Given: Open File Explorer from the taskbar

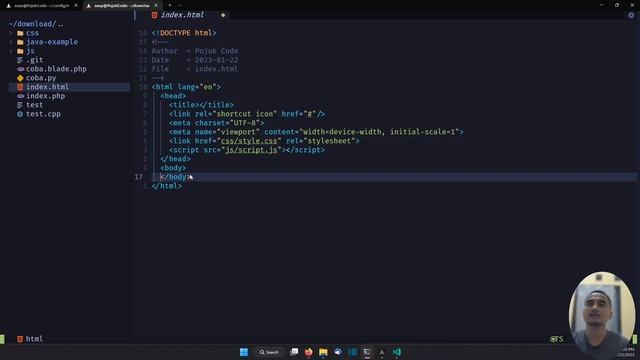Looking at the screenshot, I should (x=323, y=352).
